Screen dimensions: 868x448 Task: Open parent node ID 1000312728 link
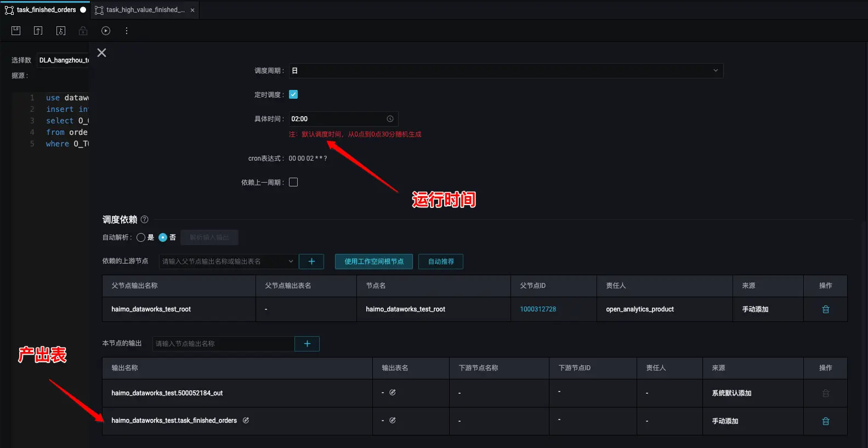tap(538, 309)
